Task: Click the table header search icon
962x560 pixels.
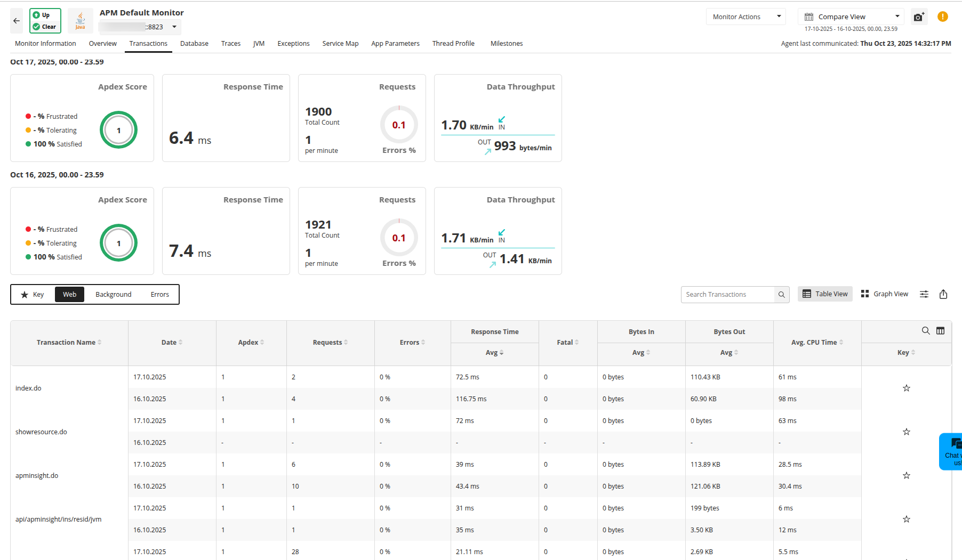Action: coord(926,331)
